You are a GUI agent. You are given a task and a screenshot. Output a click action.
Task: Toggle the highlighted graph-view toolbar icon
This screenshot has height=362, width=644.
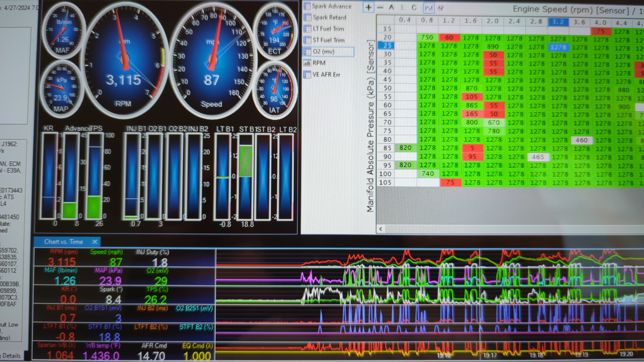428,8
